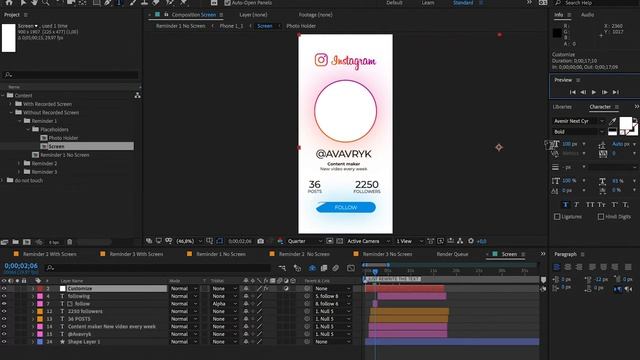Create a new composition from Project panel
This screenshot has width=640, height=360.
(27, 242)
